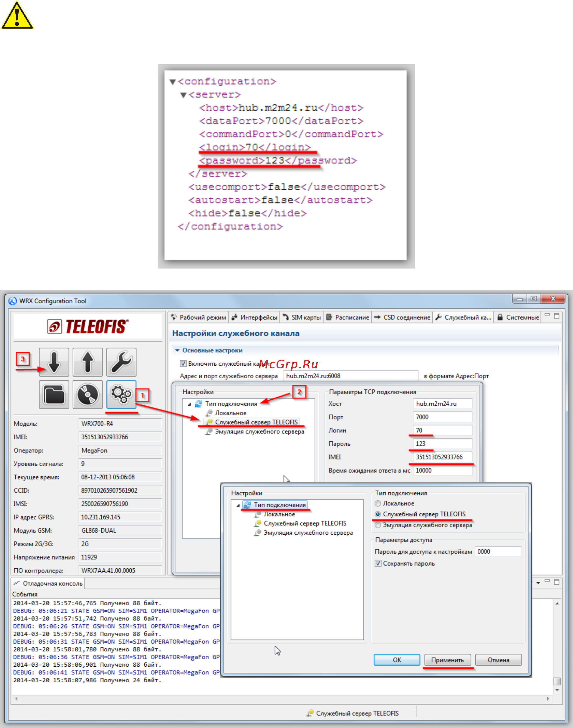Click the folder open button

click(54, 395)
